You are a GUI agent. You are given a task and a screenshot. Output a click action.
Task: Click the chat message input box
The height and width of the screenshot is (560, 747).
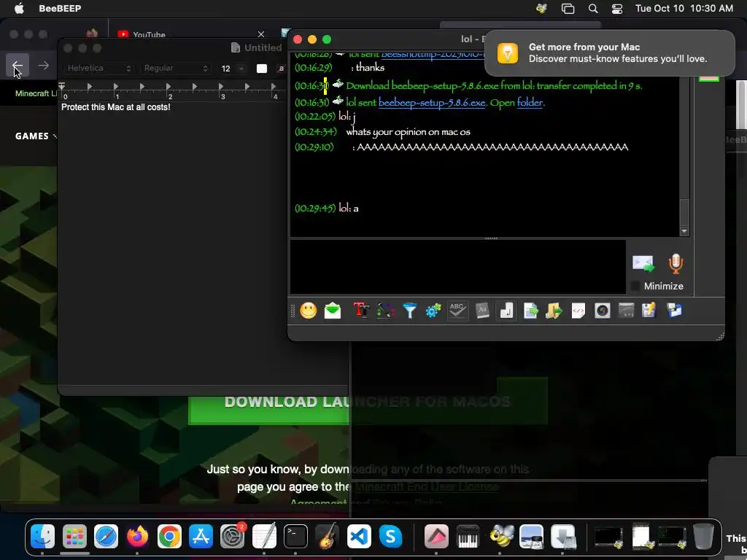pyautogui.click(x=458, y=267)
